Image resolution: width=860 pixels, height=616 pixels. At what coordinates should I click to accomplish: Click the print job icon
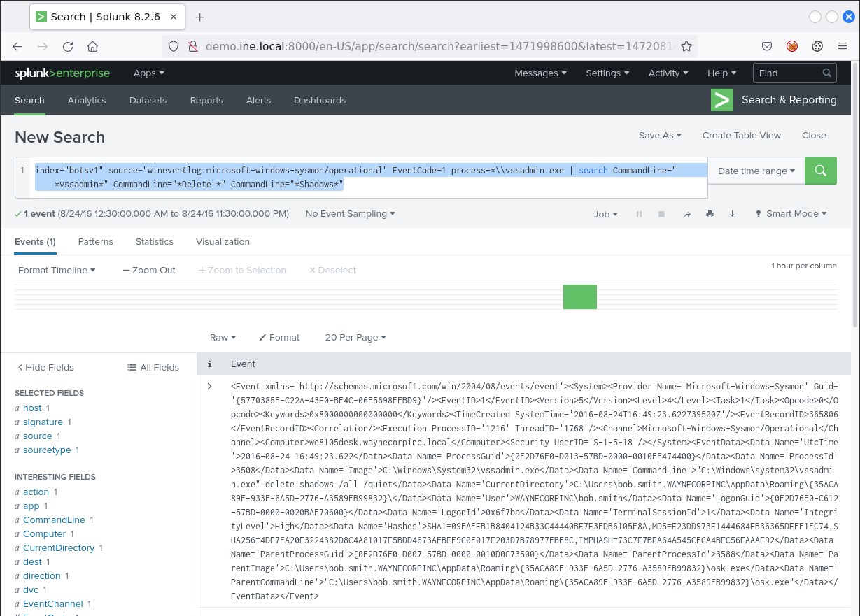coord(710,214)
